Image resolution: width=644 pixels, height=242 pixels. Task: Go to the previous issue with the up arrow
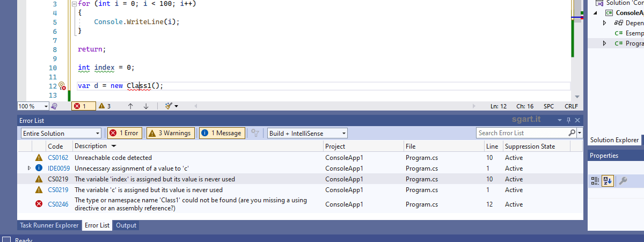130,106
